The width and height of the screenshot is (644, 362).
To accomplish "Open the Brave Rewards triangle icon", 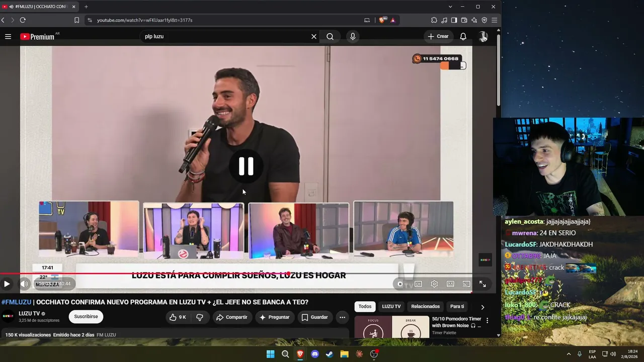I will click(392, 20).
